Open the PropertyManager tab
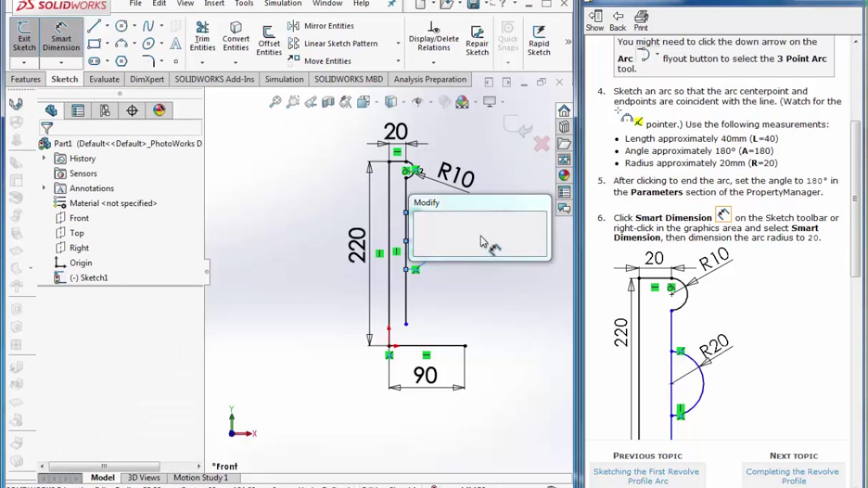 click(78, 110)
